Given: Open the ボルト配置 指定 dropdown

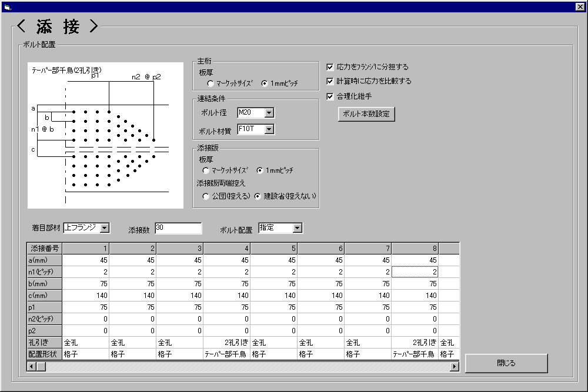Looking at the screenshot, I should (x=297, y=228).
